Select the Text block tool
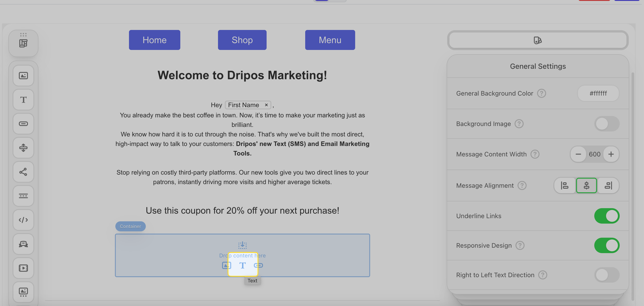This screenshot has height=306, width=644. click(23, 100)
